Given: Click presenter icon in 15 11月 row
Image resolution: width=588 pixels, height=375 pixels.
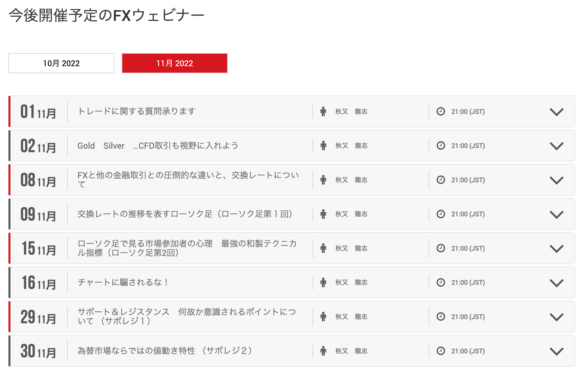Looking at the screenshot, I should (x=323, y=248).
